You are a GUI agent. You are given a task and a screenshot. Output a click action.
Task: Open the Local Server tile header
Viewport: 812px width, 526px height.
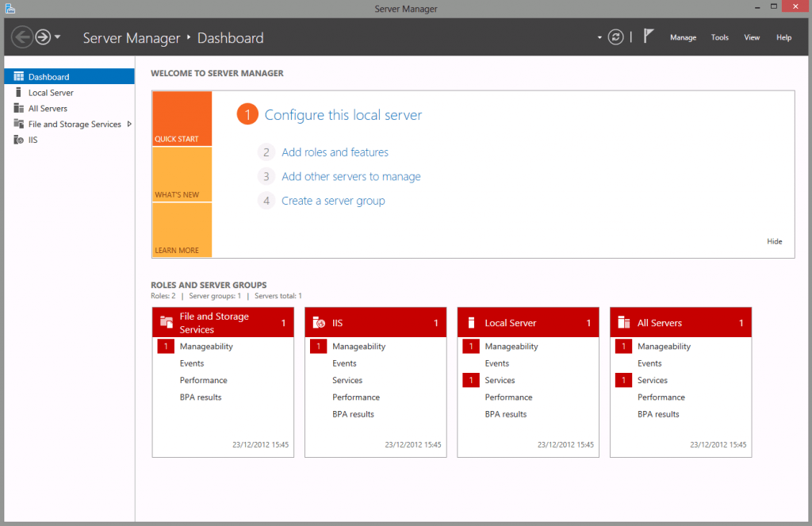pos(528,322)
